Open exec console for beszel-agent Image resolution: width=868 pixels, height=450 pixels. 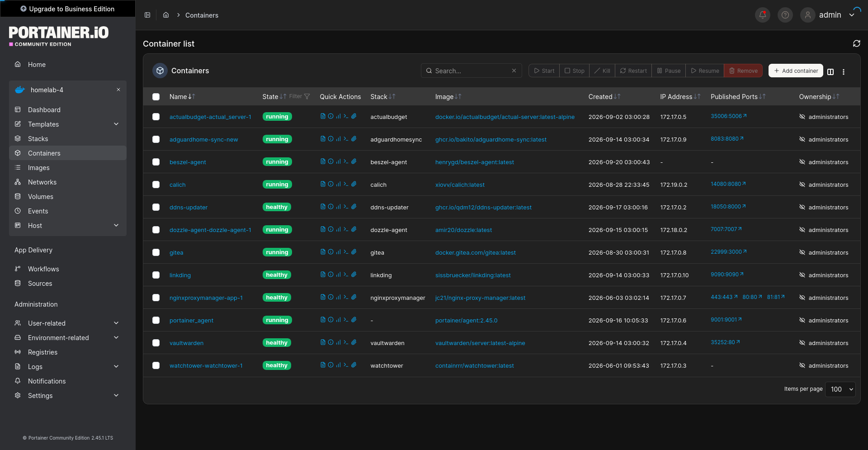(x=346, y=161)
